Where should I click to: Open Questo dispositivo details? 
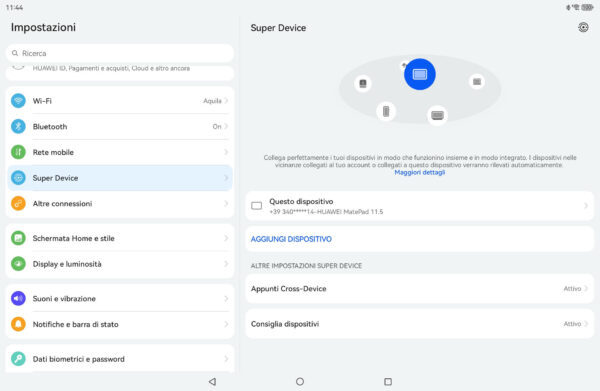(419, 206)
